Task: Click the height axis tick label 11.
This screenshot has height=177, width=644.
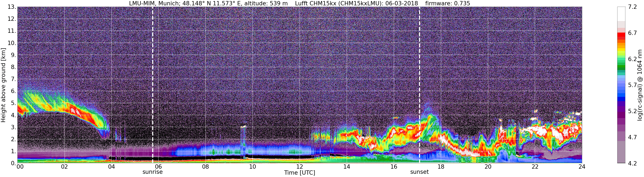Action: click(x=12, y=31)
